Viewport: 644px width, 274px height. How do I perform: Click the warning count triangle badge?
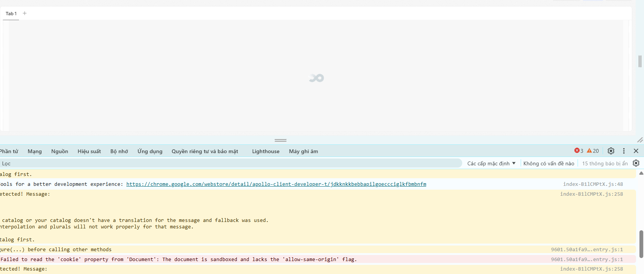click(x=593, y=151)
